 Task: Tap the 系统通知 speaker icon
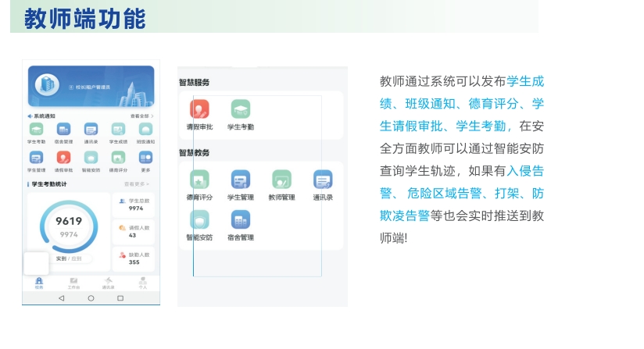point(30,116)
